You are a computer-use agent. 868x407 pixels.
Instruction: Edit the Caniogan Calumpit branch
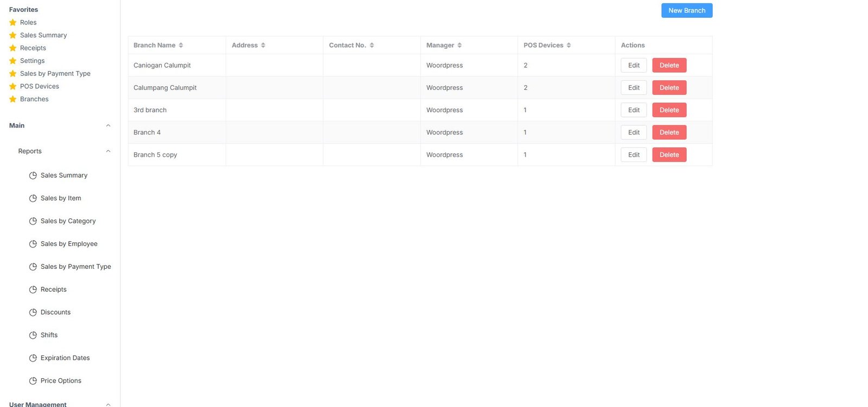634,65
